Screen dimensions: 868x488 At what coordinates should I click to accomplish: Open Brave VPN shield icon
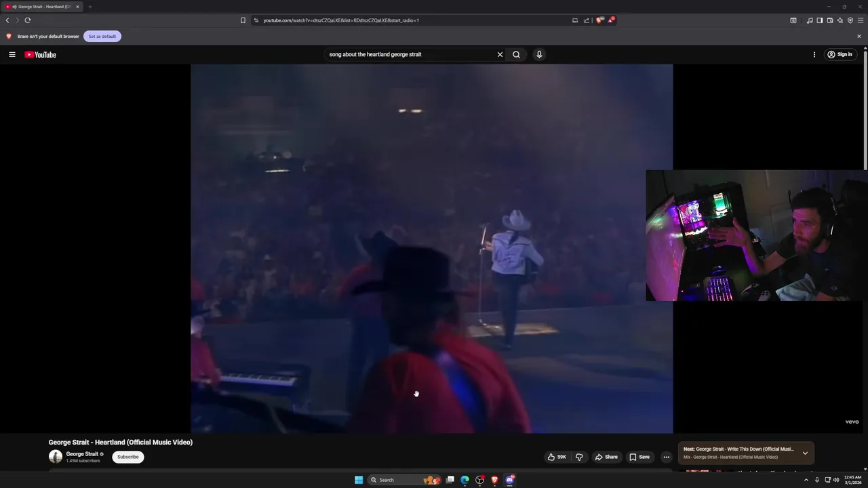tap(850, 20)
